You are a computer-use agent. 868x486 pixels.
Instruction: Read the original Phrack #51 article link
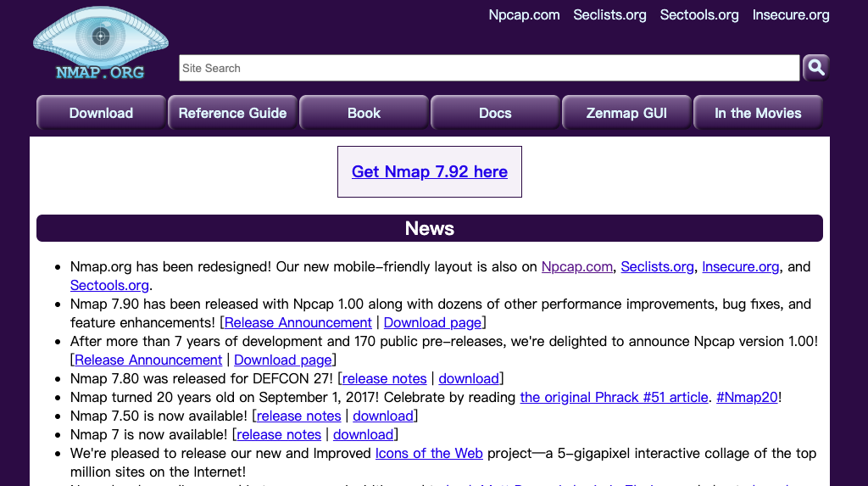pyautogui.click(x=614, y=397)
